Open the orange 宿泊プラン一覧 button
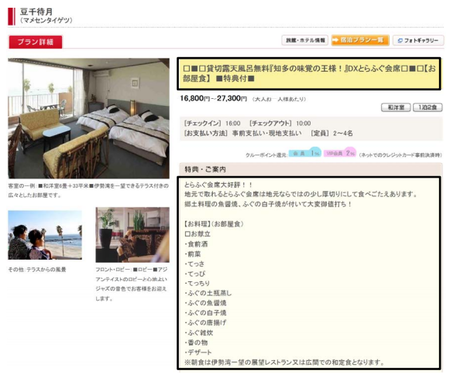Screen dimensions: 450x374 point(360,40)
